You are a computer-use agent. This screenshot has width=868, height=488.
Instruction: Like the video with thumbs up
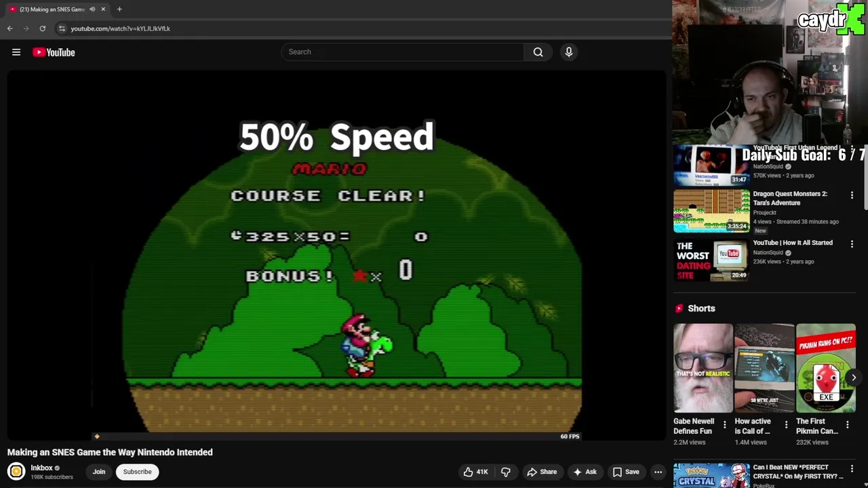[x=475, y=472]
